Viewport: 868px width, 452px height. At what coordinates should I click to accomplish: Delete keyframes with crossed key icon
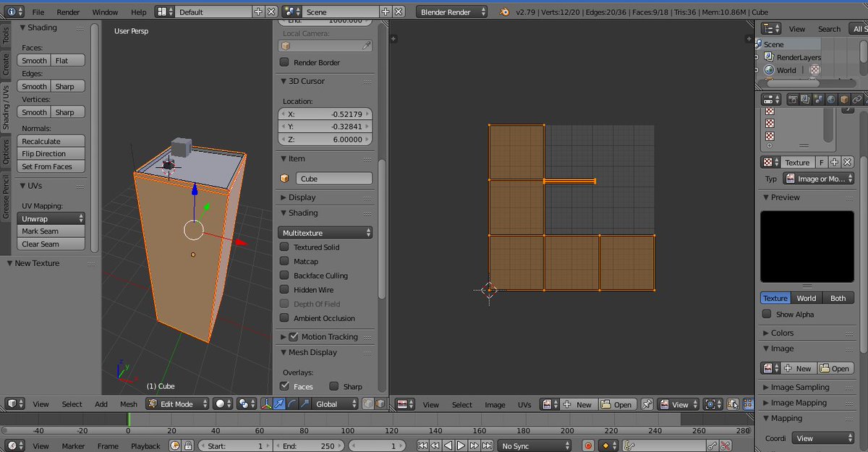pyautogui.click(x=725, y=445)
